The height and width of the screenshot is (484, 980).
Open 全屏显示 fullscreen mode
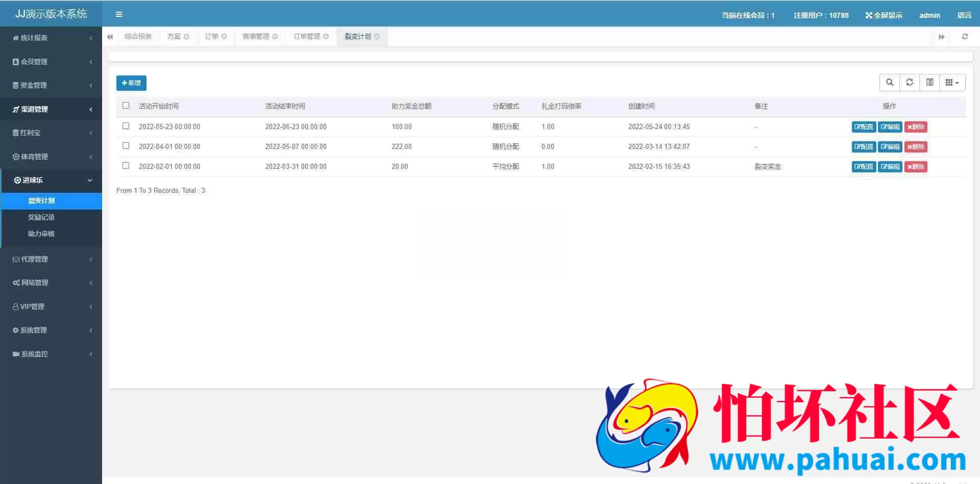pos(884,15)
